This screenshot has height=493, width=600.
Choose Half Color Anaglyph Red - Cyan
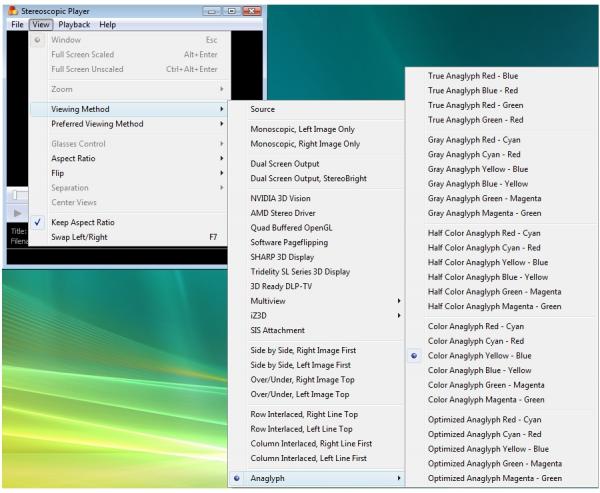501,233
